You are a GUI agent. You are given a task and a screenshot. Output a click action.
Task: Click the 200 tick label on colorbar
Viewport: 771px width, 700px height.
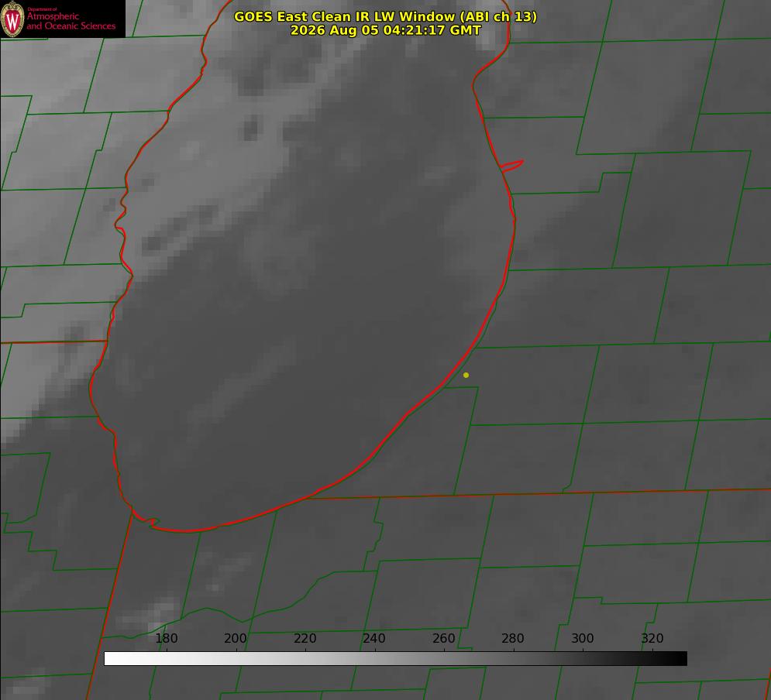pyautogui.click(x=236, y=638)
